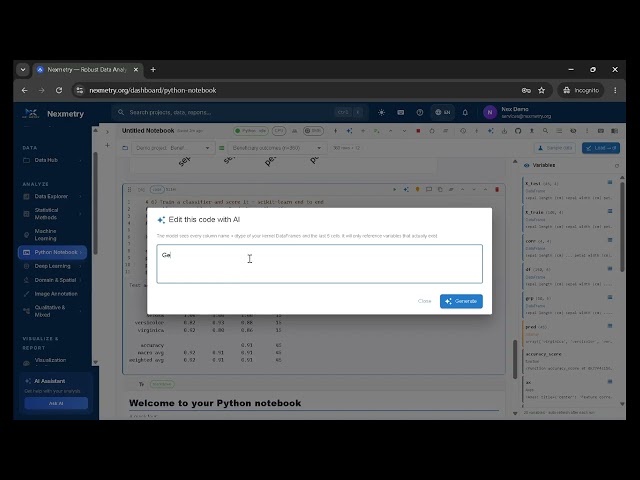Open the more options vertical dots in the notebook toolbar
Viewport: 640px width, 480px height.
click(x=587, y=131)
